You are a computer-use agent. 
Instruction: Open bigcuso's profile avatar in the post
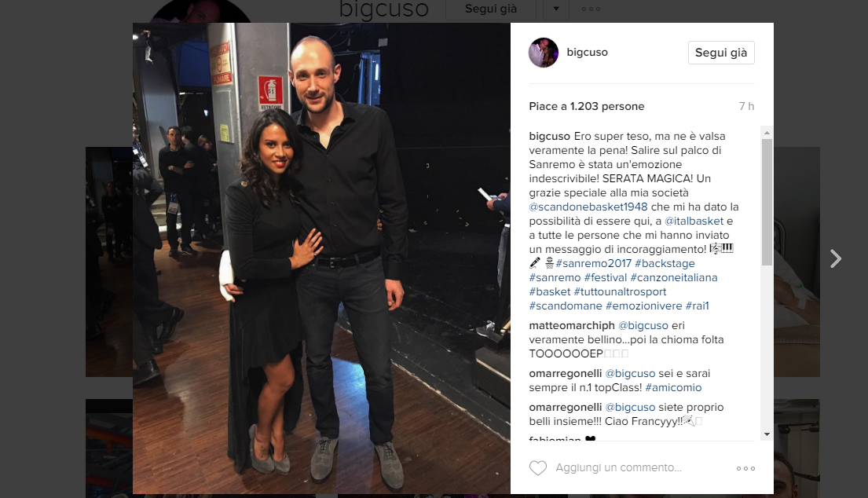click(x=544, y=53)
